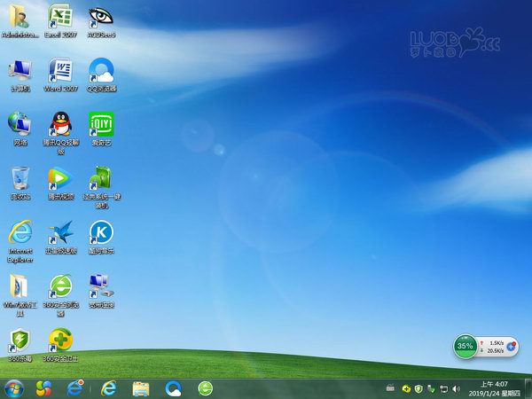
Task: Open the Recycle Bin
Action: click(20, 184)
